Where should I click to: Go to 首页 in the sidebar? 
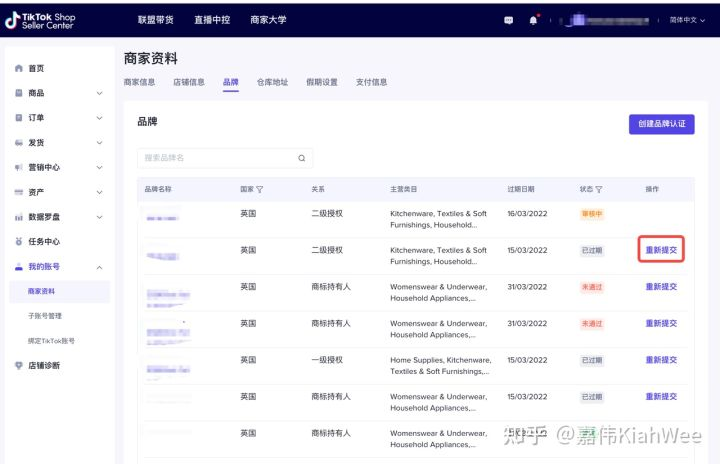36,68
